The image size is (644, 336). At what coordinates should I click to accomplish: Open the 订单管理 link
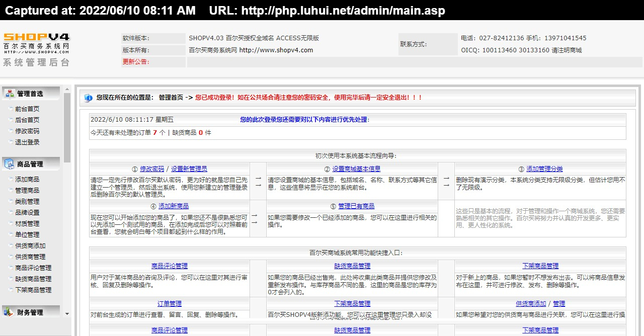[x=170, y=303]
